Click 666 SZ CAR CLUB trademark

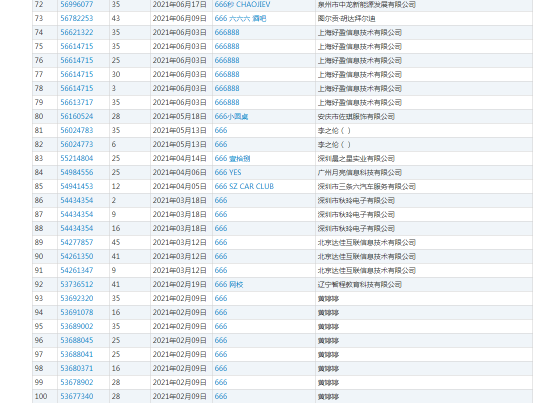244,187
